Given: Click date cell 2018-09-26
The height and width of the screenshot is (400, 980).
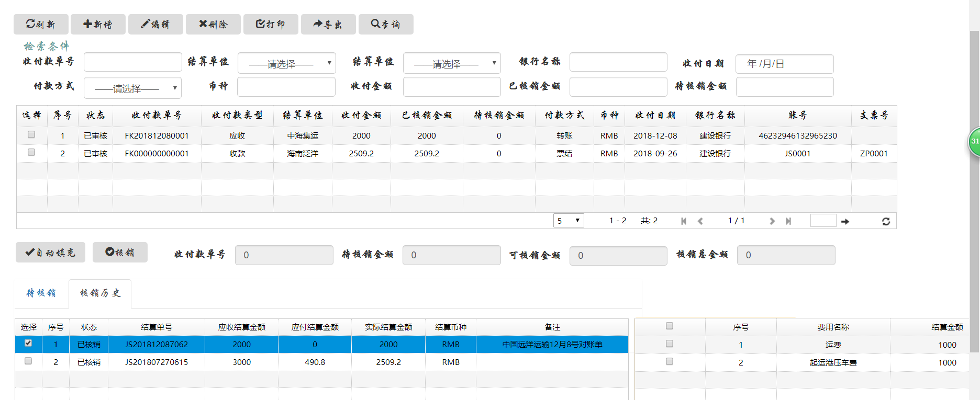Looking at the screenshot, I should [x=655, y=153].
